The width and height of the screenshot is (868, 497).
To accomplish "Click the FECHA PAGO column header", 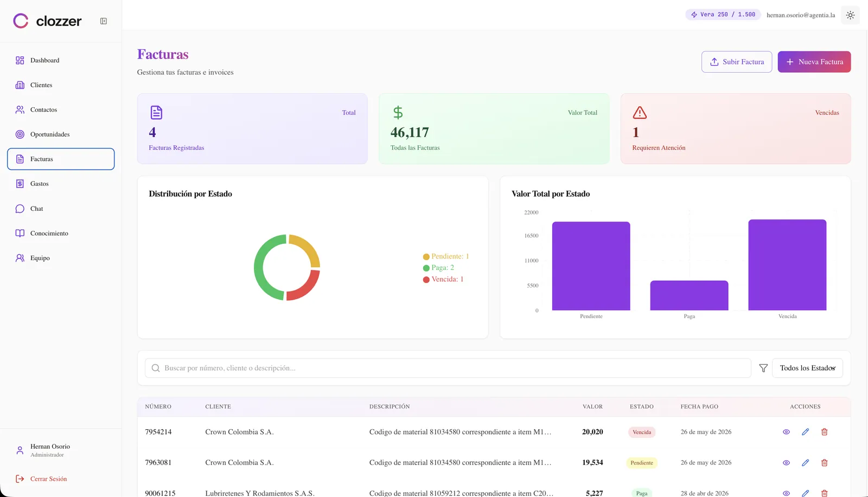I will pyautogui.click(x=699, y=406).
